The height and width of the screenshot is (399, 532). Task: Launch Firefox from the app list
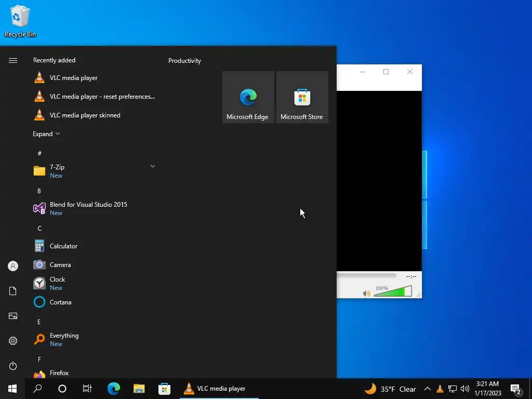coord(95,373)
